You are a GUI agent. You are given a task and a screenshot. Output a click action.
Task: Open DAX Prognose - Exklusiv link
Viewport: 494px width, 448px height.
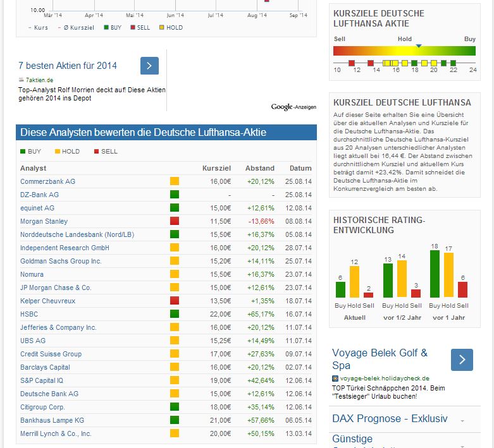[390, 418]
